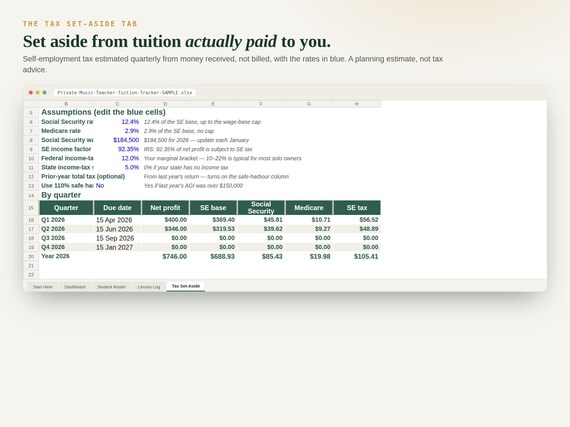
Task: Click the Medicare rate cell 2.9%
Action: coord(117,131)
